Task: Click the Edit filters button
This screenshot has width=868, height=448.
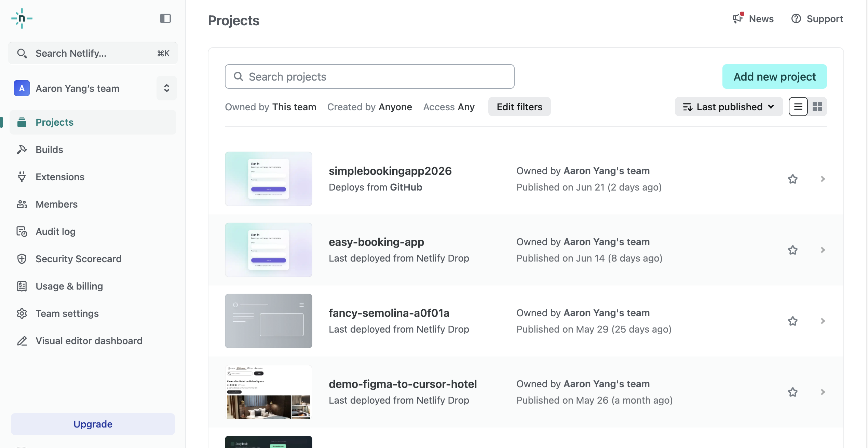Action: point(519,107)
